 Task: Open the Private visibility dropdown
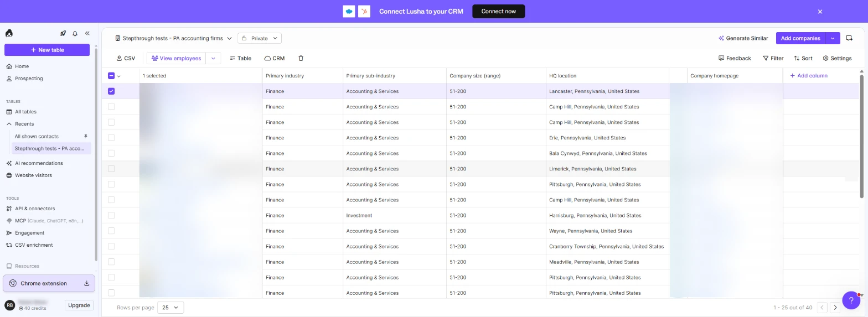coord(260,38)
